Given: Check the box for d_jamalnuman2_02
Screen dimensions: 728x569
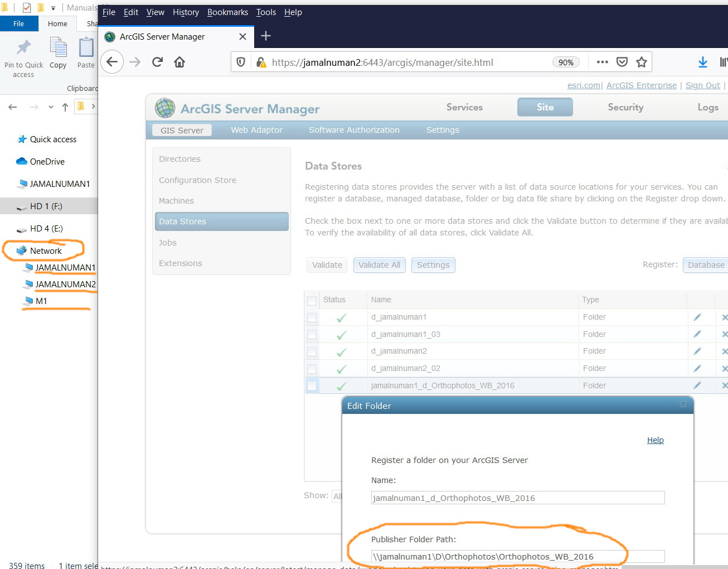Looking at the screenshot, I should (x=312, y=369).
